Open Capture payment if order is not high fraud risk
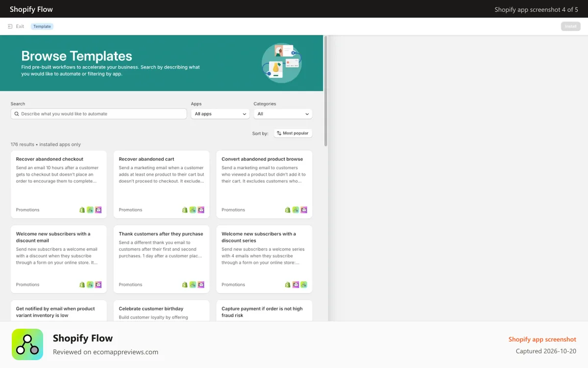Screen dimensions: 588x368 click(264, 311)
